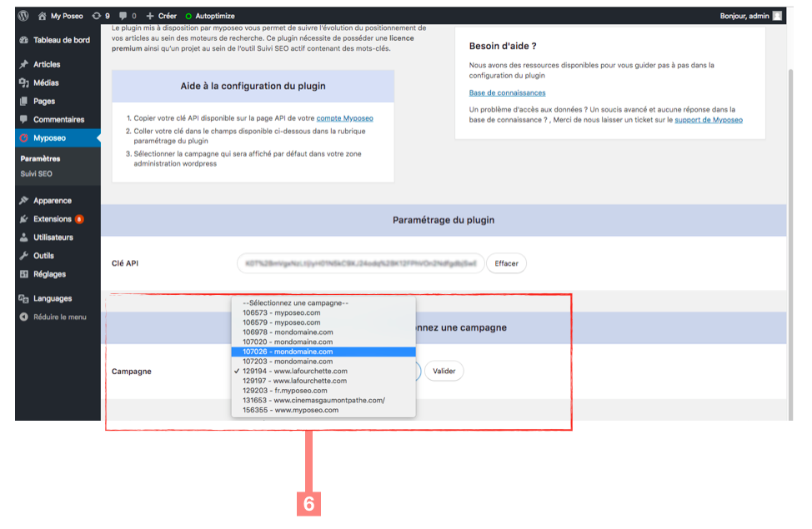Click the Réduire le menu label
The image size is (812, 529).
pos(60,317)
